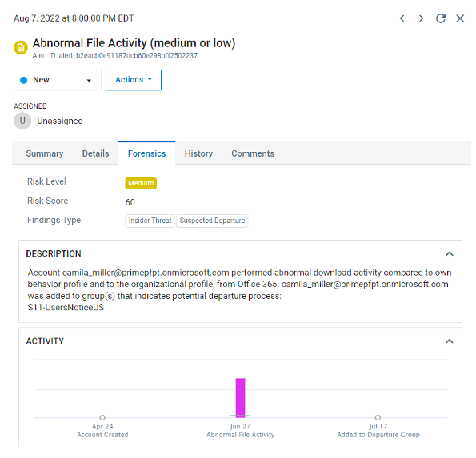476x458 pixels.
Task: Click the Apr 24 Account Created marker
Action: 102,418
